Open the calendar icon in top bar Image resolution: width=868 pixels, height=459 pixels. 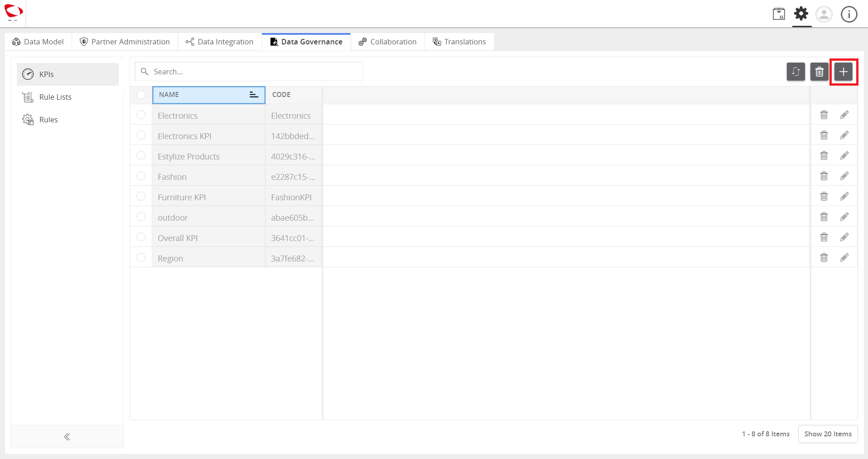[779, 14]
